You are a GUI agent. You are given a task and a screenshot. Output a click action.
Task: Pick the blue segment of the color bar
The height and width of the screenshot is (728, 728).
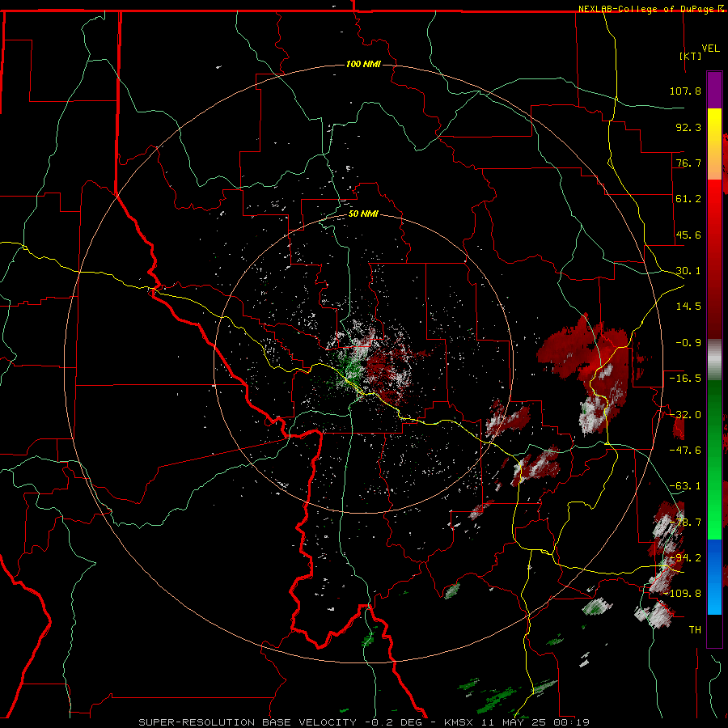pyautogui.click(x=714, y=577)
